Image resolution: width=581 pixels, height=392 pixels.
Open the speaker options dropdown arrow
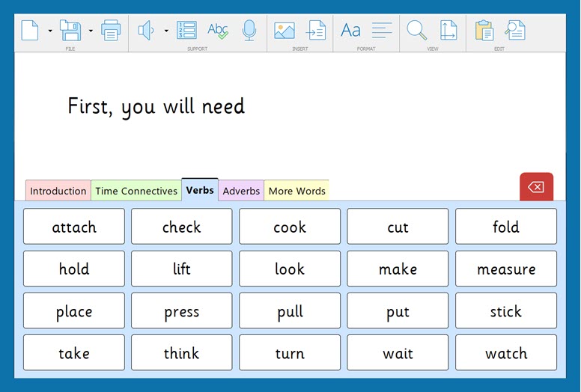point(165,31)
